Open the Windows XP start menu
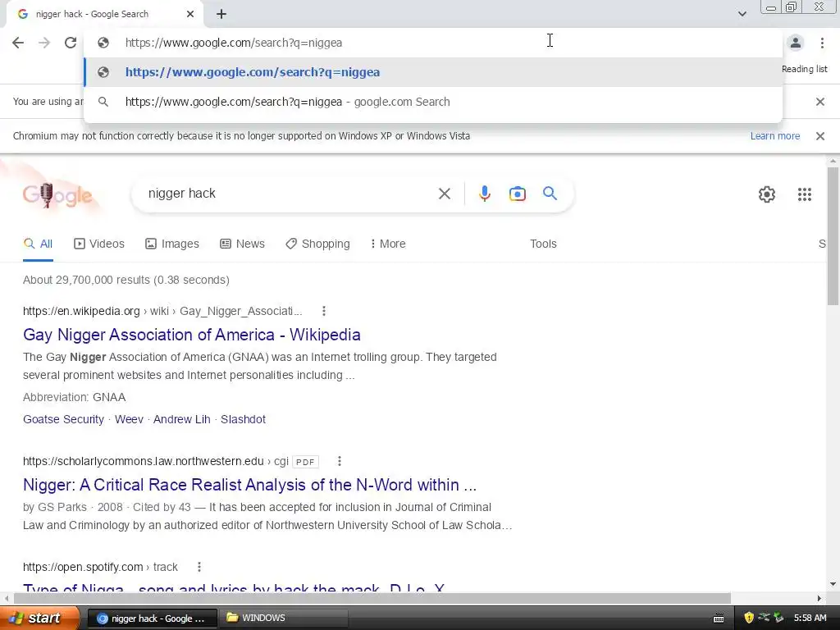Image resolution: width=840 pixels, height=630 pixels. (39, 619)
